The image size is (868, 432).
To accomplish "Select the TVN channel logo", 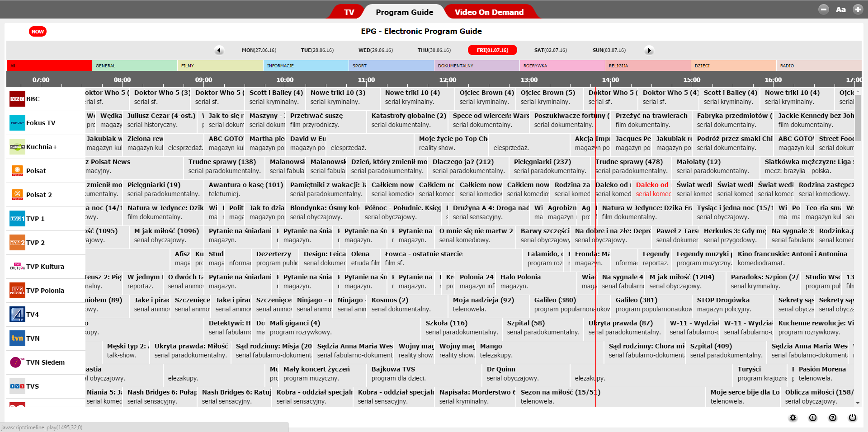I will [17, 338].
